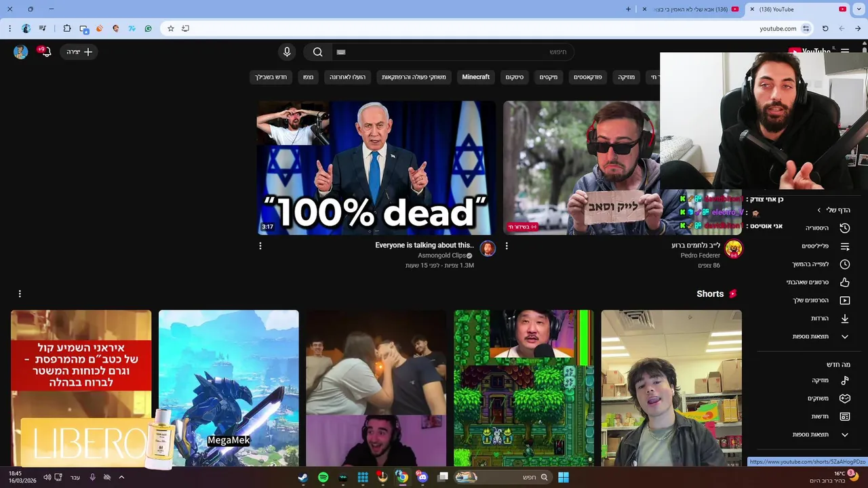Viewport: 868px width, 488px height.
Task: Click the YouTube search magnifier button
Action: (317, 52)
